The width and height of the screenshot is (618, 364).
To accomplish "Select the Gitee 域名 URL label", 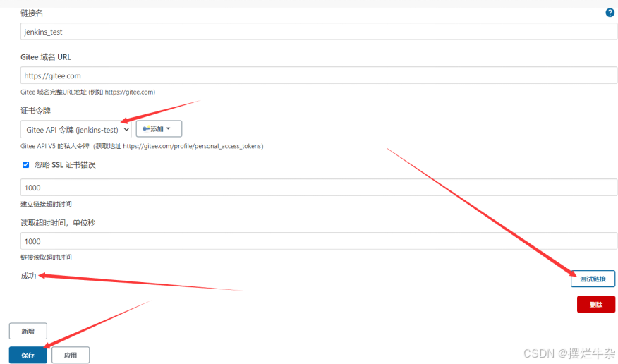I will [46, 57].
